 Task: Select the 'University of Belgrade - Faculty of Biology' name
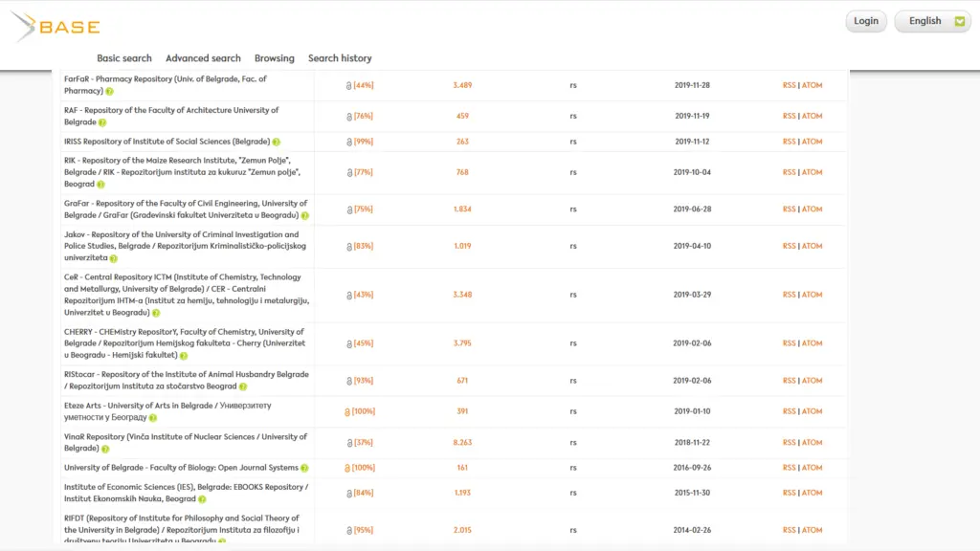(x=181, y=467)
